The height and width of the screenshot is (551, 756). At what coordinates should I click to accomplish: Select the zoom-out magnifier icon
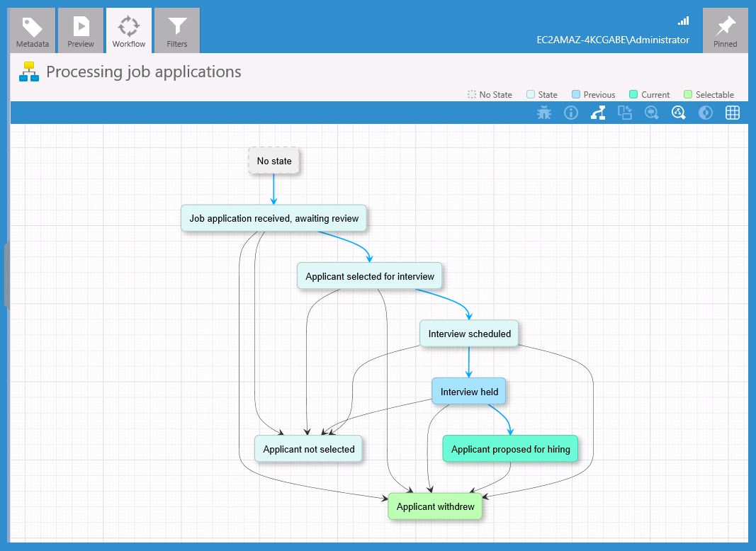click(651, 112)
